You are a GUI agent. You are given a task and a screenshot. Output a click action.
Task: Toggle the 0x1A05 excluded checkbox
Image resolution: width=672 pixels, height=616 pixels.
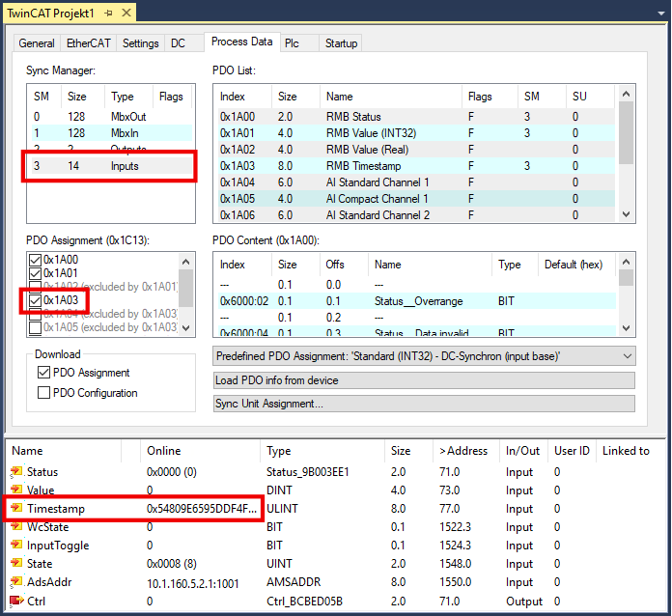[x=35, y=327]
